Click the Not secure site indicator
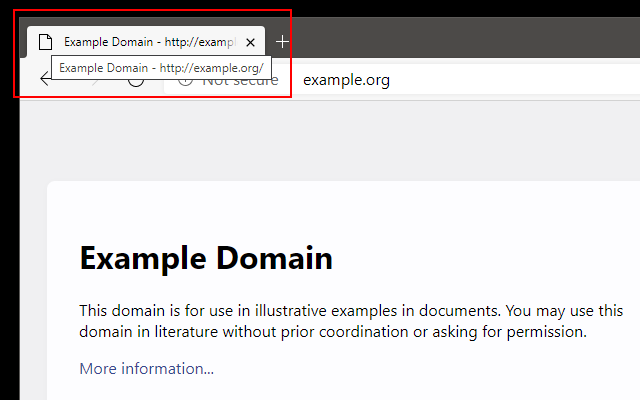Viewport: 640px width, 400px height. point(228,80)
